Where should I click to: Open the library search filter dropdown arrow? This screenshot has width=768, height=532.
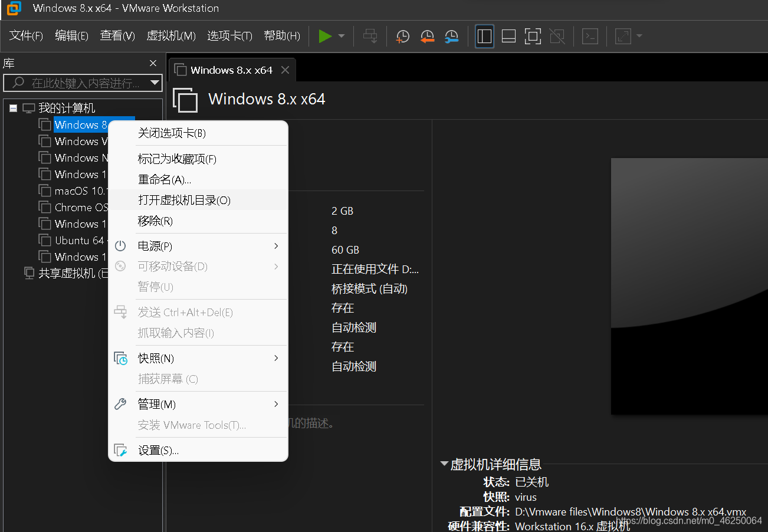[x=155, y=83]
